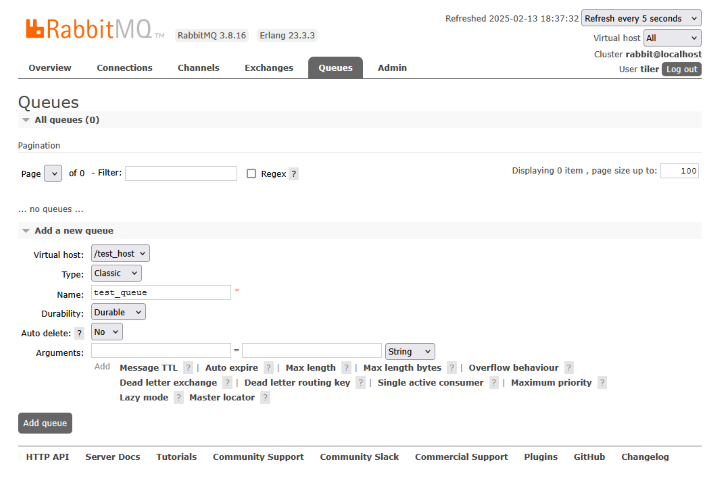Add Max length argument
Image resolution: width=720 pixels, height=477 pixels.
tap(310, 368)
